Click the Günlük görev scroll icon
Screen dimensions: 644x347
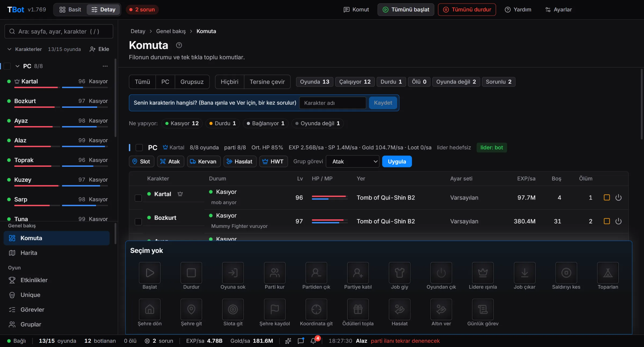tap(483, 309)
